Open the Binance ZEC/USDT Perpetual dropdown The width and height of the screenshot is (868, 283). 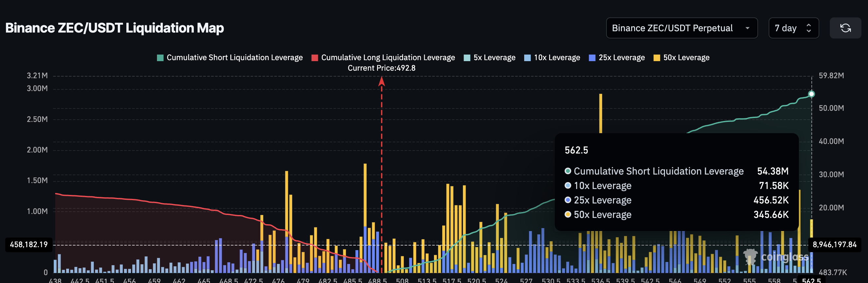pyautogui.click(x=682, y=28)
